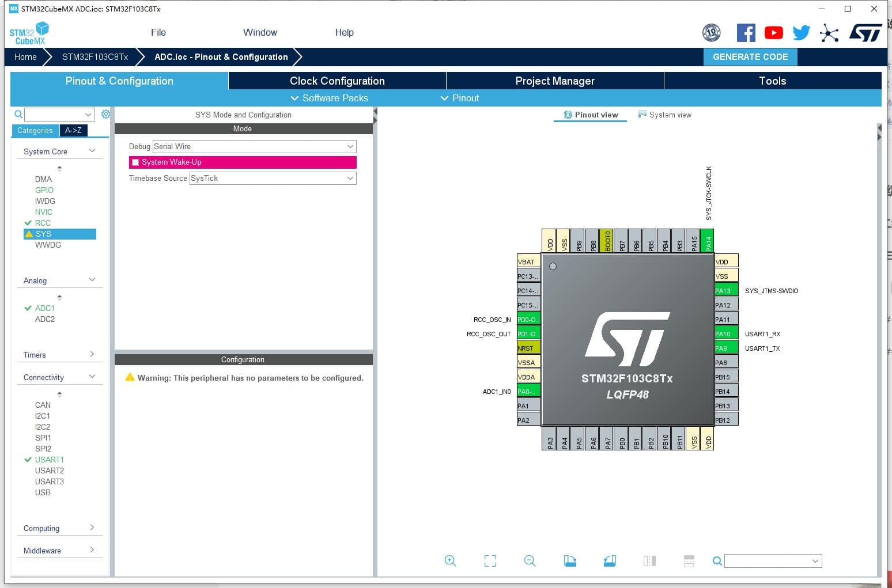Click the green check next to ADC1
The height and width of the screenshot is (588, 892).
(x=28, y=308)
